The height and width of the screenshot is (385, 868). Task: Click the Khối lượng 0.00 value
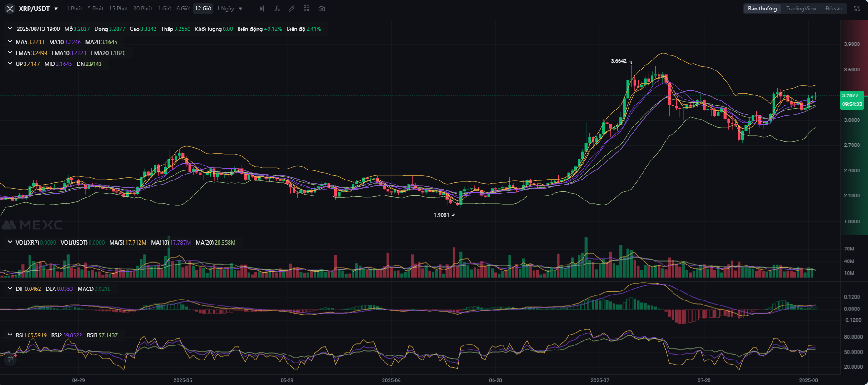pos(214,29)
